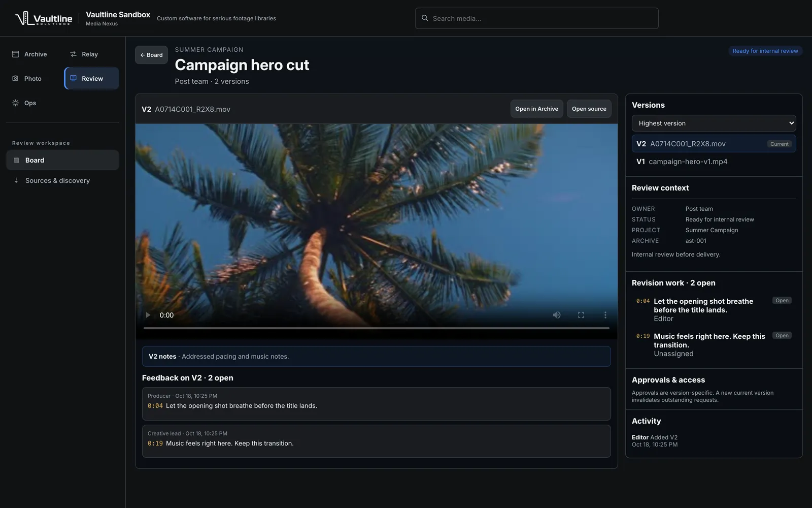Click the Ready for internal review badge

tap(765, 51)
